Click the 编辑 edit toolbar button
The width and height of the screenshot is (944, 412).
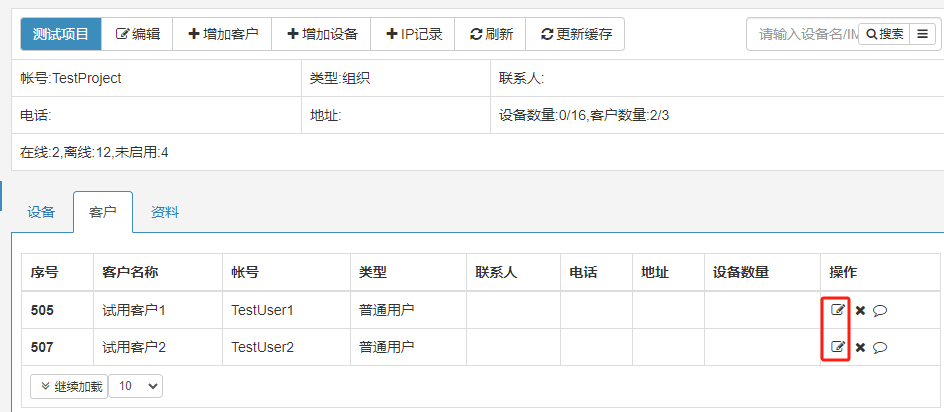click(138, 34)
